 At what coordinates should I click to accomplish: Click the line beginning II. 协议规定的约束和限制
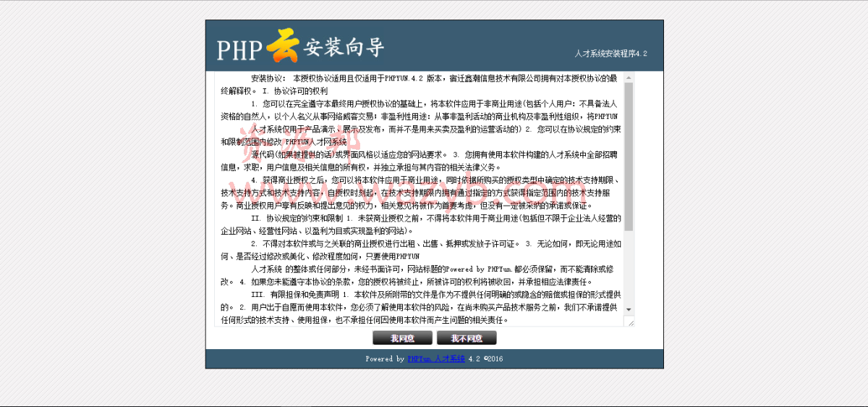point(420,224)
